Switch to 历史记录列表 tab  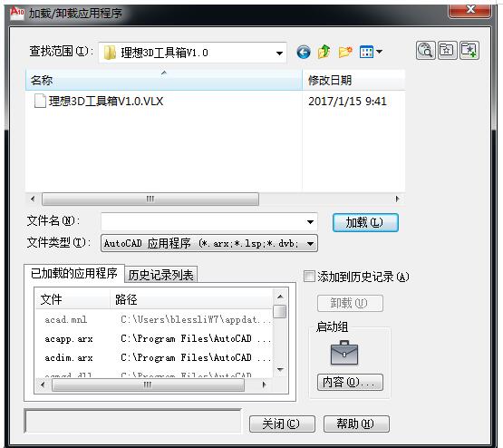(x=160, y=275)
